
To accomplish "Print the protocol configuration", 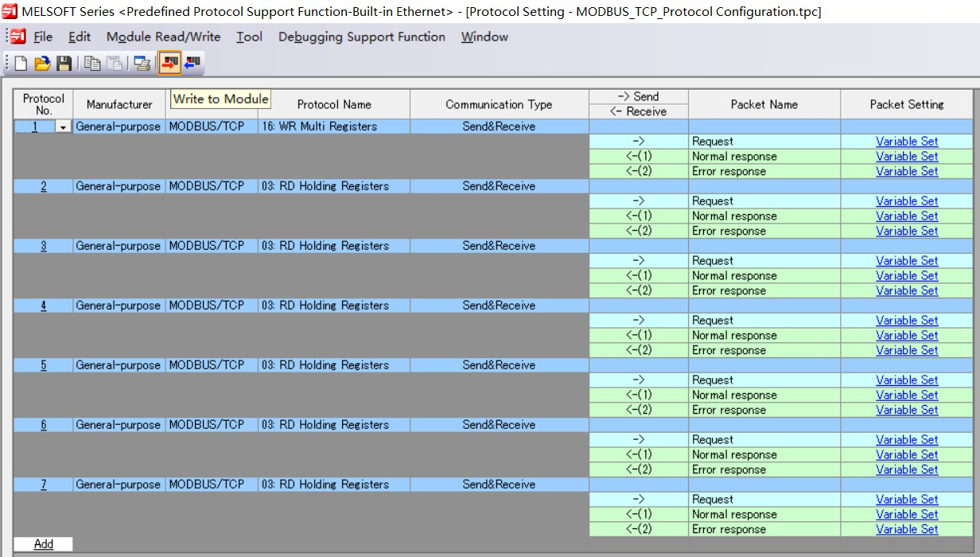I will [142, 64].
